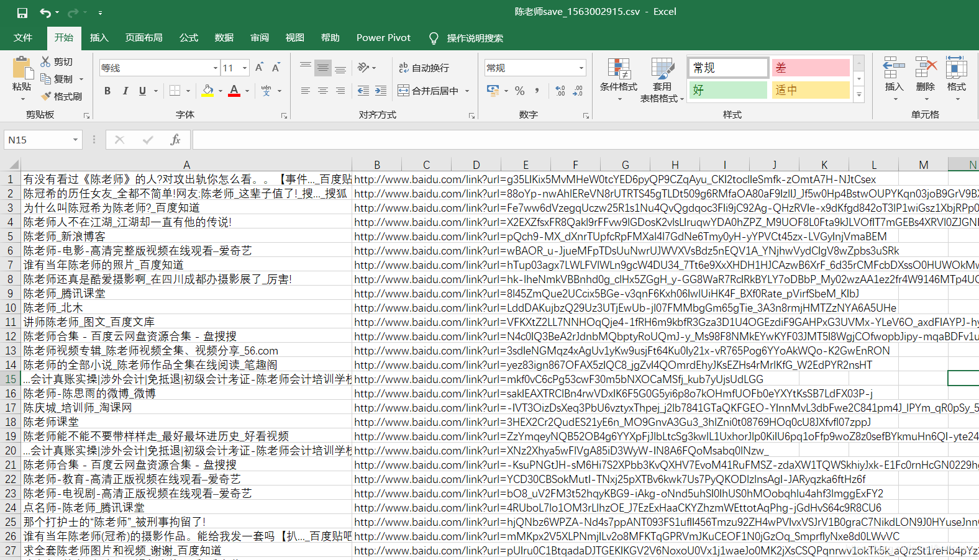Undo the last action

45,12
